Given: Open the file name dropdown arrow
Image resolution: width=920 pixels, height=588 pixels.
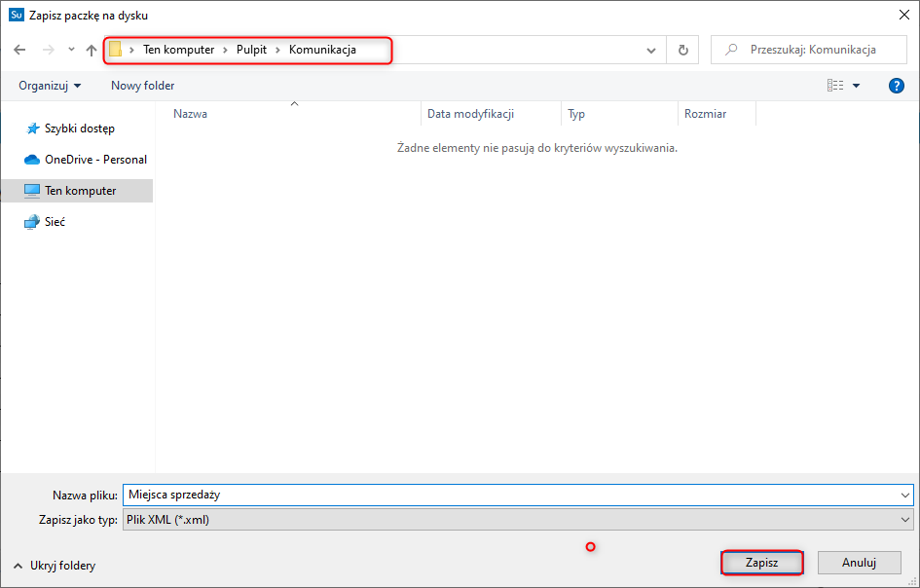Looking at the screenshot, I should [x=905, y=496].
